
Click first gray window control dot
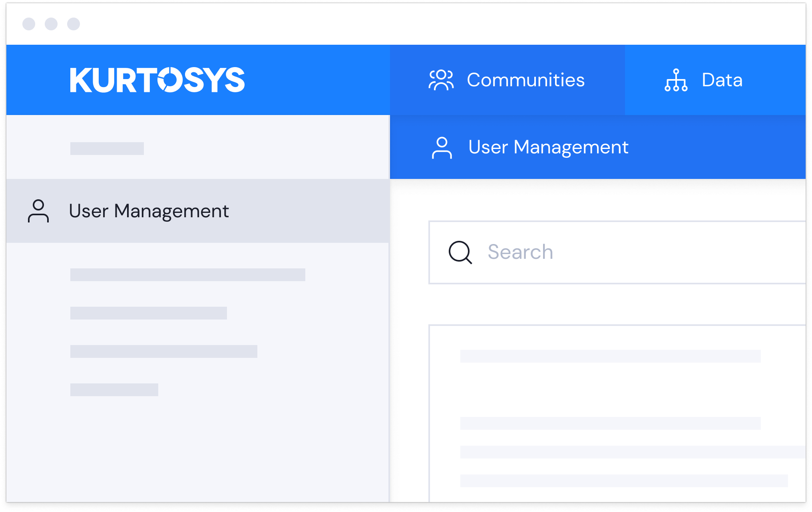(29, 24)
